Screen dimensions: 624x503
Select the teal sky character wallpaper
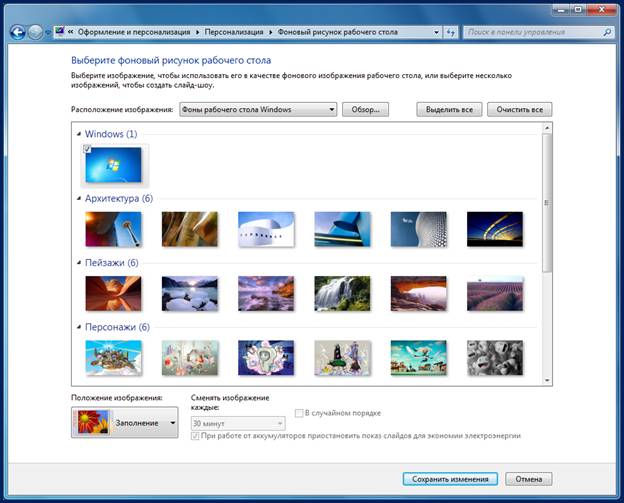(x=419, y=358)
